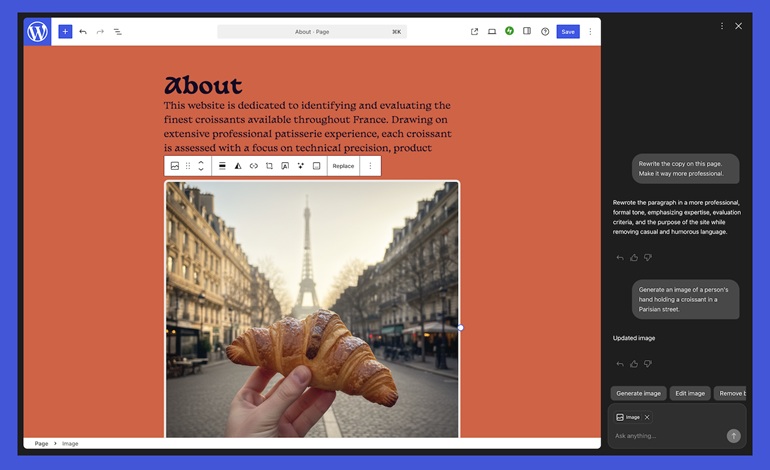Click the align icon in the image block toolbar
770x470 pixels.
(x=222, y=166)
